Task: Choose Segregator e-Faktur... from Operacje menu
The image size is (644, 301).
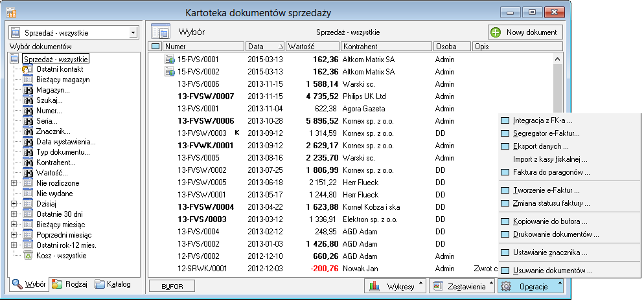Action: click(569, 134)
